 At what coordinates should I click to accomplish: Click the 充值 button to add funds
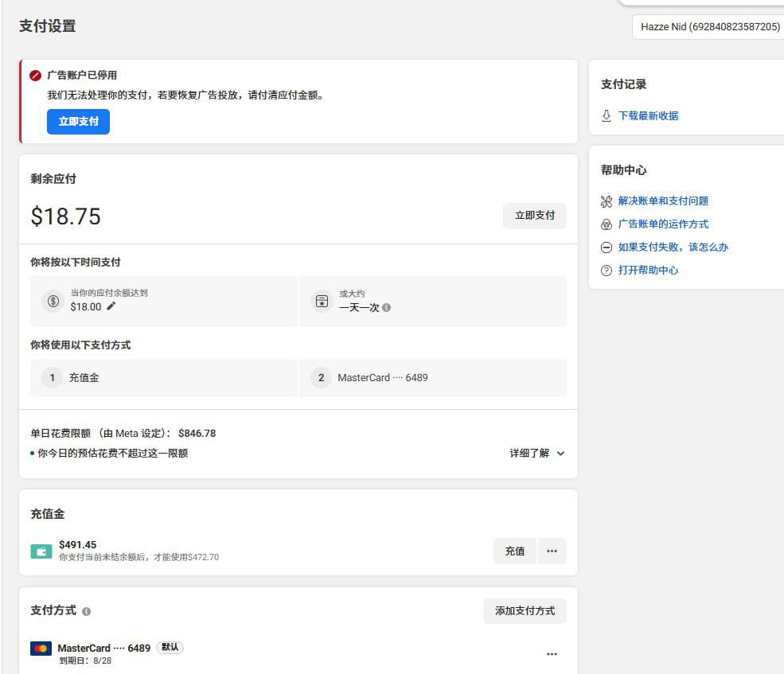click(x=515, y=551)
